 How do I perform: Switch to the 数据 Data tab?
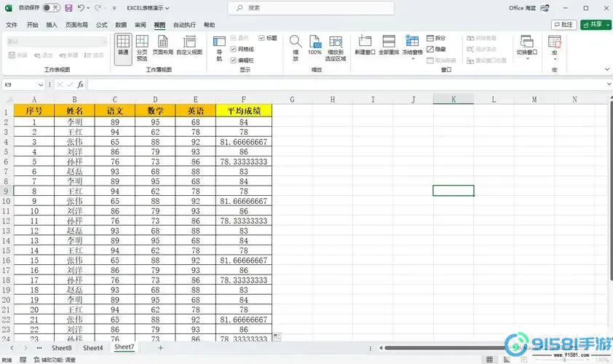(121, 25)
